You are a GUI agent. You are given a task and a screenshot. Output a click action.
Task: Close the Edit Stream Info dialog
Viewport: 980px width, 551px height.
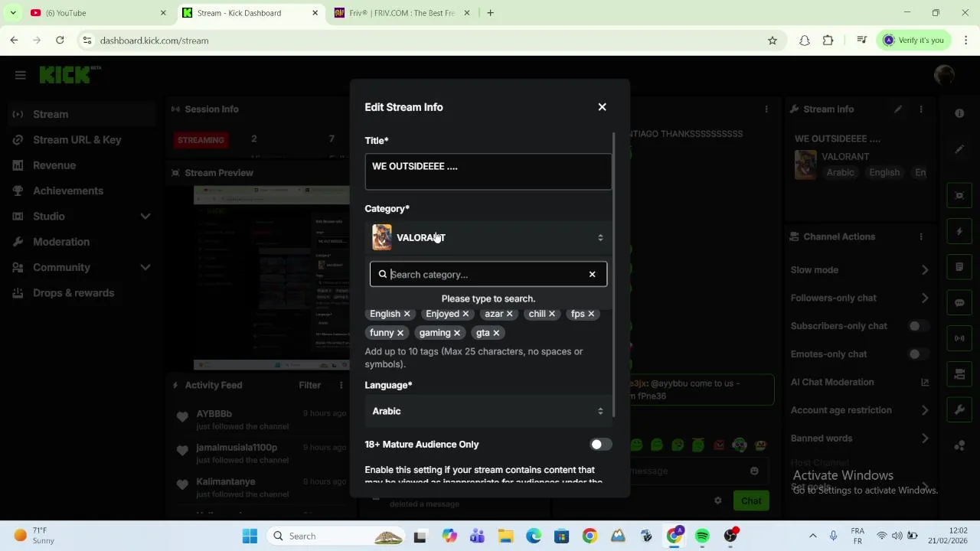602,107
